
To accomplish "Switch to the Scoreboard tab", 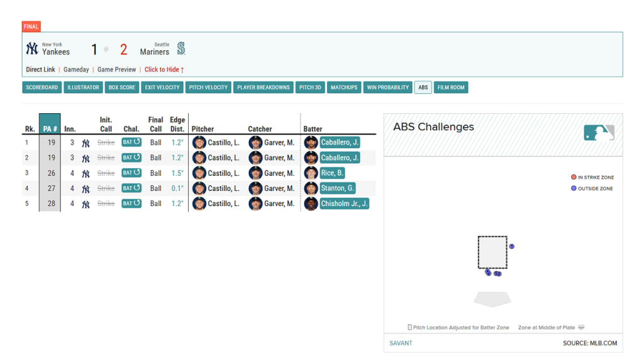I will click(x=42, y=87).
